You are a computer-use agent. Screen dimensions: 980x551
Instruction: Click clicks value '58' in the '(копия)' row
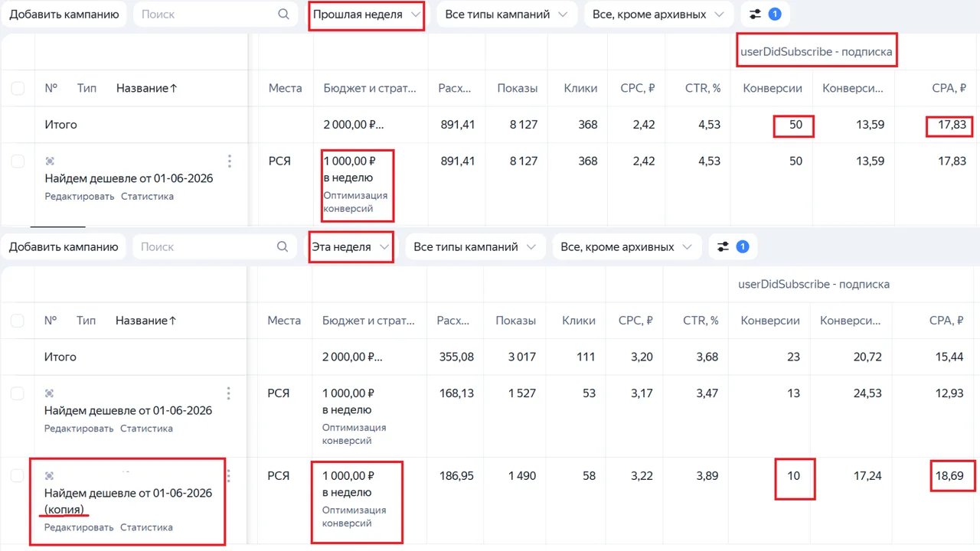tap(589, 476)
